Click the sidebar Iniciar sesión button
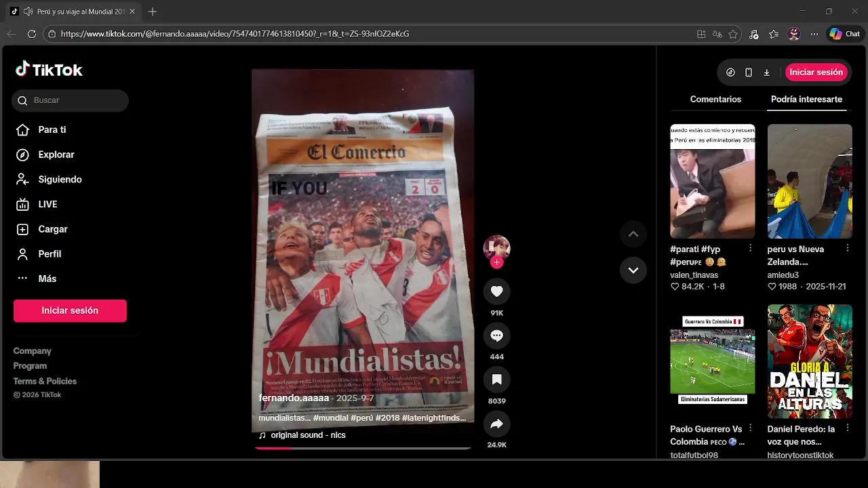 (x=70, y=310)
